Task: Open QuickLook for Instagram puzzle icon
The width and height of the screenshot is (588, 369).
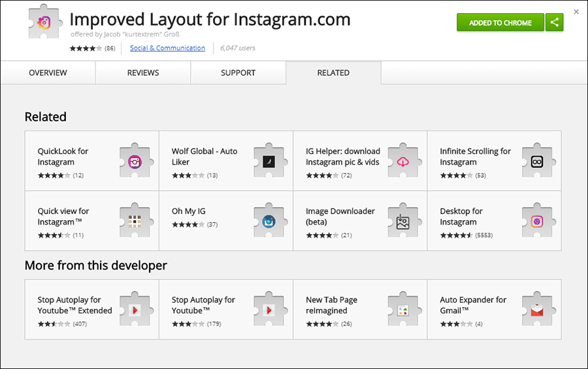Action: coord(136,161)
